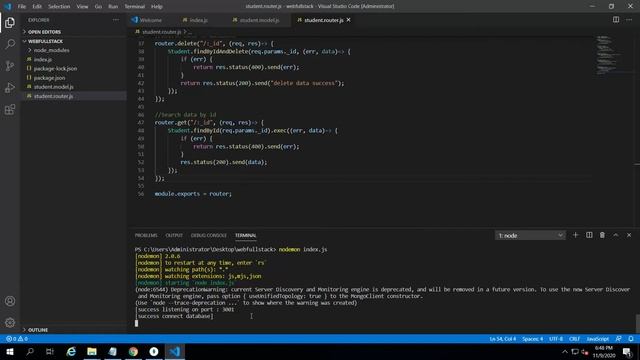Open notifications bell in status bar
The image size is (640, 360).
pyautogui.click(x=631, y=339)
